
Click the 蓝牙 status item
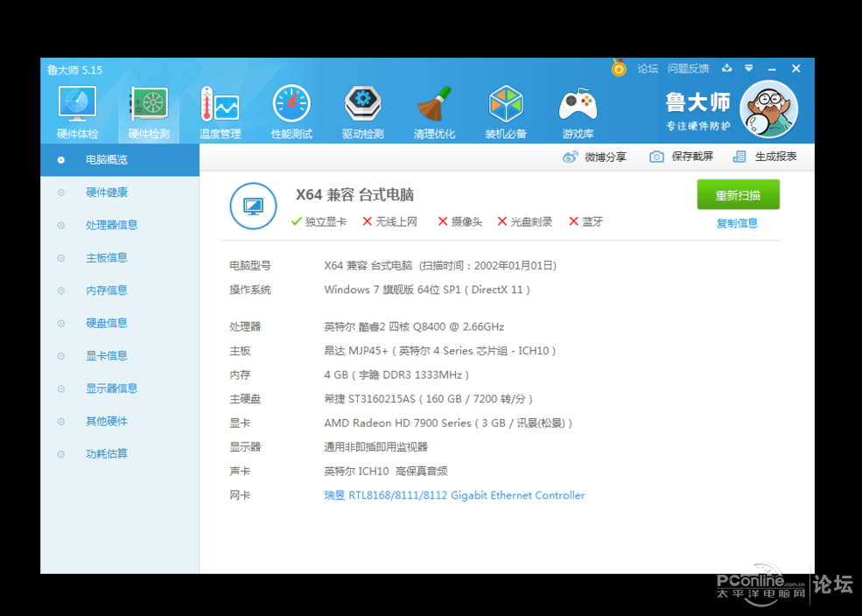click(586, 221)
